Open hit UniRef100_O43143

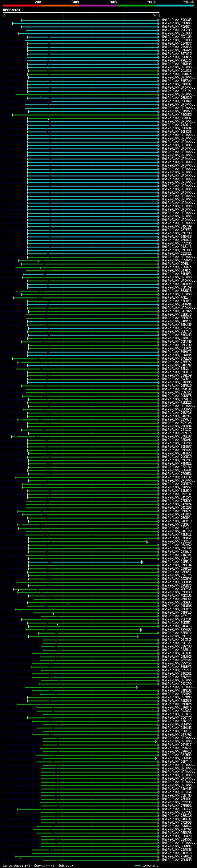click(x=177, y=247)
